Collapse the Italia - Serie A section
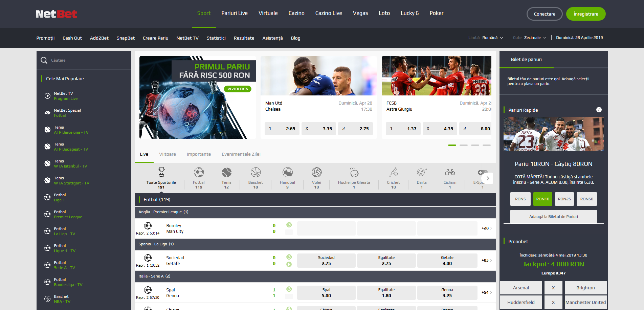 (x=315, y=276)
